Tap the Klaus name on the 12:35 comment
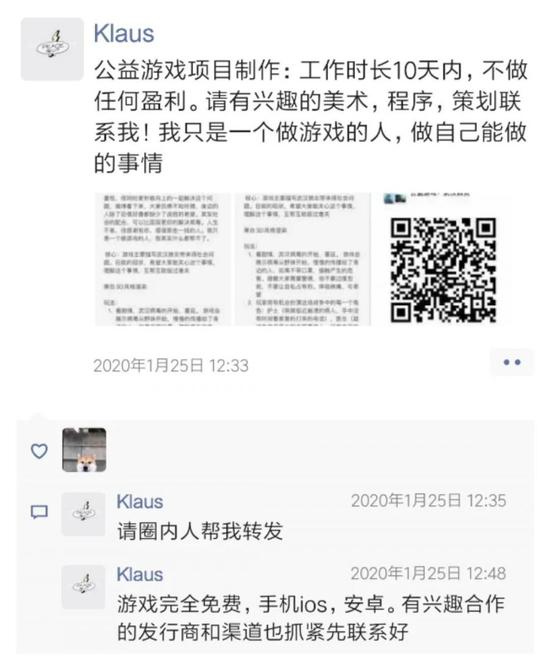550x661 pixels. click(140, 502)
